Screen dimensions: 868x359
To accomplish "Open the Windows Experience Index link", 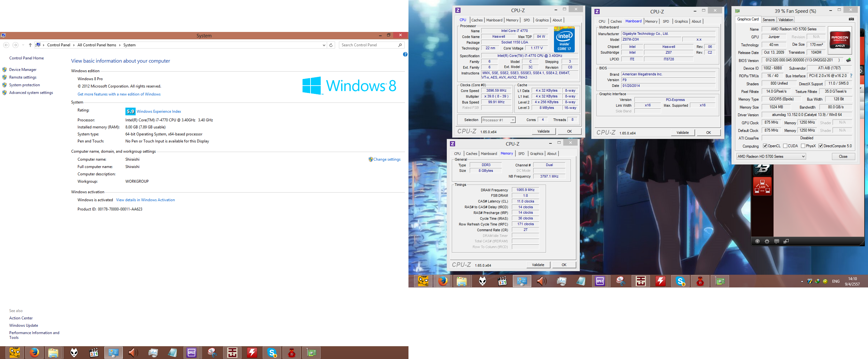I will [x=159, y=111].
